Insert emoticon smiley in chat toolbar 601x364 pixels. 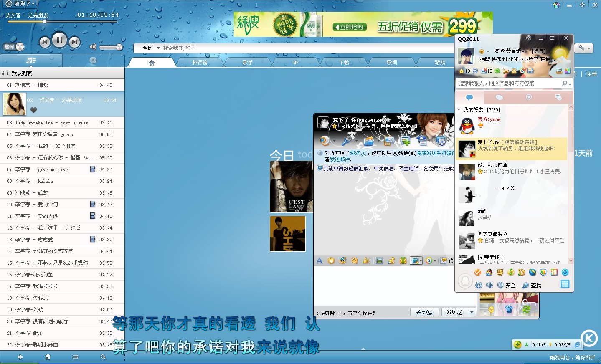331,260
